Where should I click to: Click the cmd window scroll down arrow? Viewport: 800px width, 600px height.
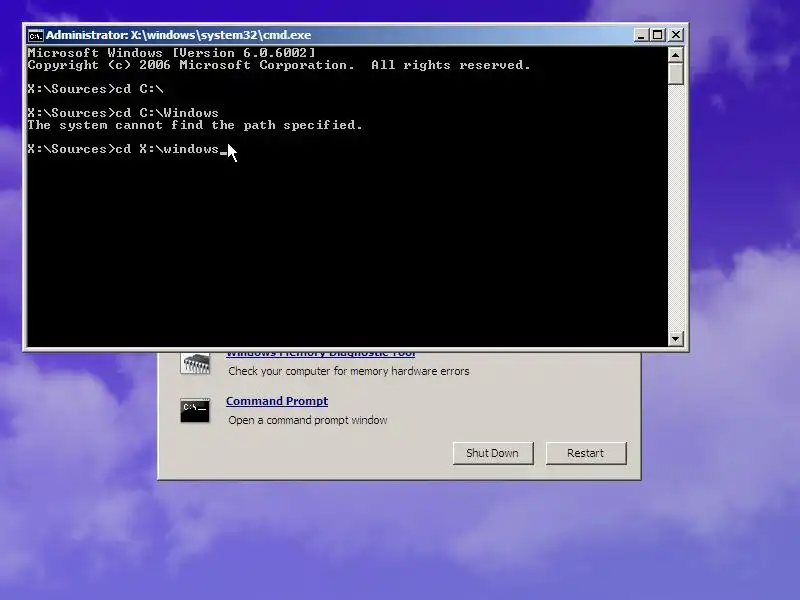point(676,338)
